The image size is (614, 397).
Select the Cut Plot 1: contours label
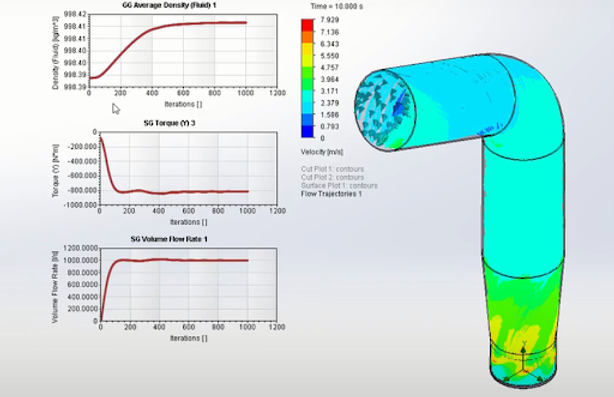(x=332, y=169)
